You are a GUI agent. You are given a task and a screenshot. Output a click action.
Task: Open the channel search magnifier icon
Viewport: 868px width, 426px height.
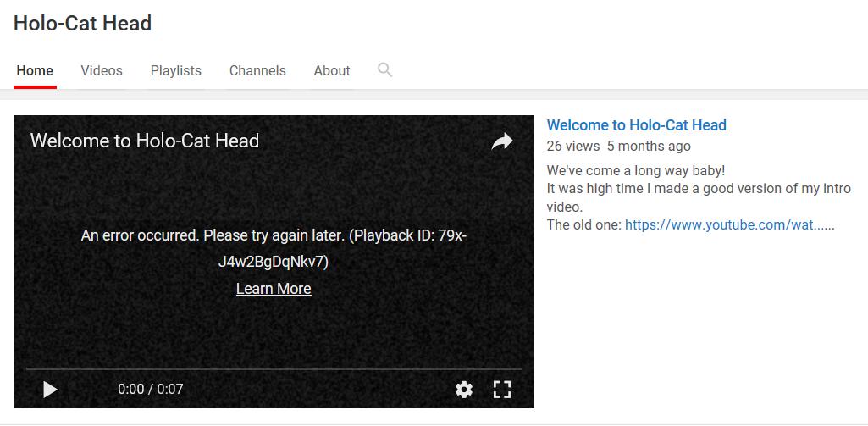click(384, 69)
